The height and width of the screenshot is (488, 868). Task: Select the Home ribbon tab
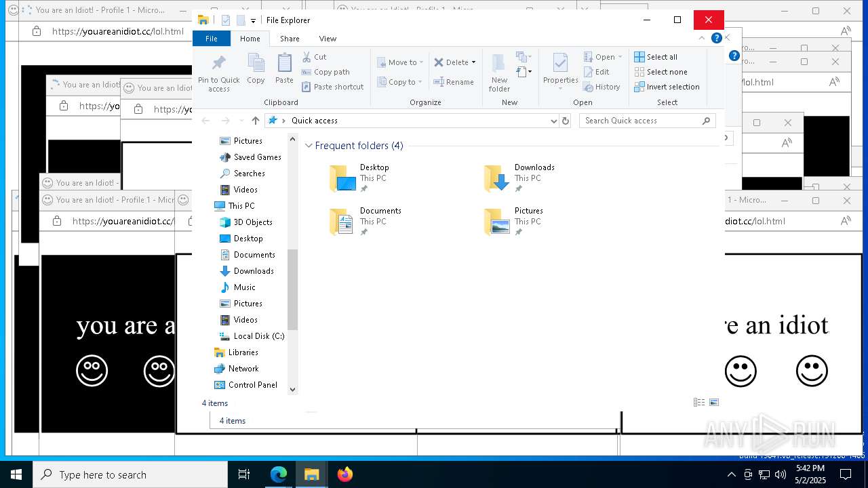pyautogui.click(x=250, y=39)
